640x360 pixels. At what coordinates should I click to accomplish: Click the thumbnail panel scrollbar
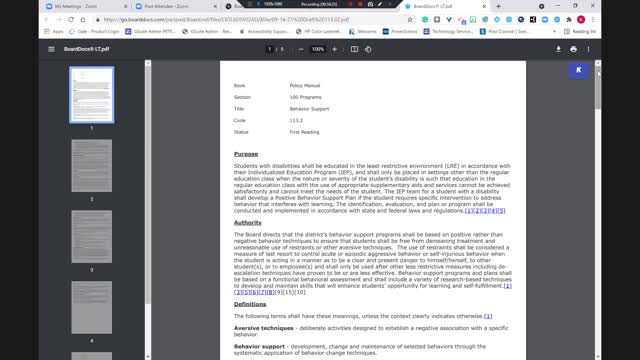point(148,184)
